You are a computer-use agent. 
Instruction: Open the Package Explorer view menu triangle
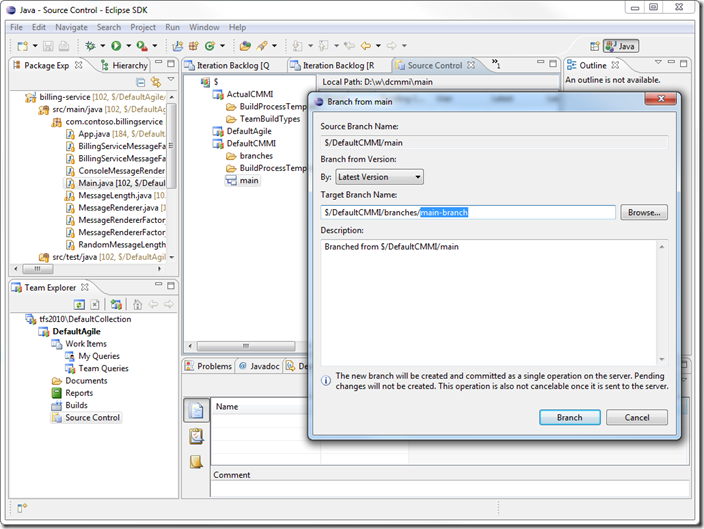point(171,79)
